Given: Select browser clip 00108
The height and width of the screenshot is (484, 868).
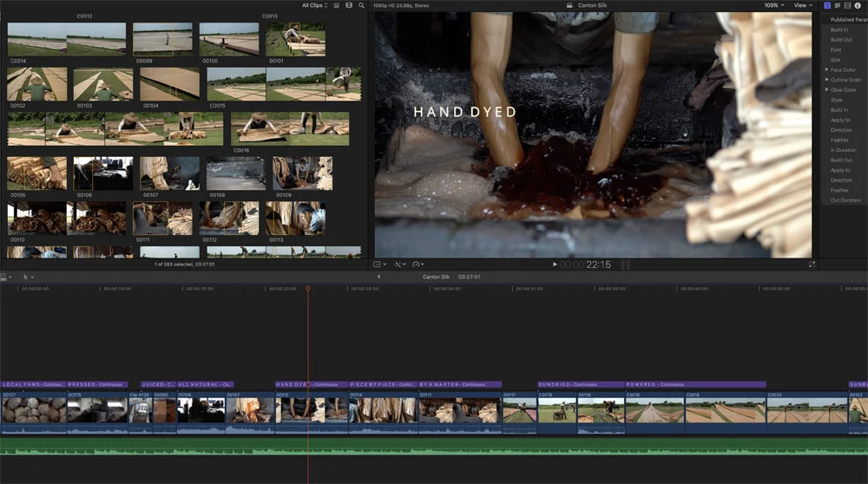Looking at the screenshot, I should [236, 173].
